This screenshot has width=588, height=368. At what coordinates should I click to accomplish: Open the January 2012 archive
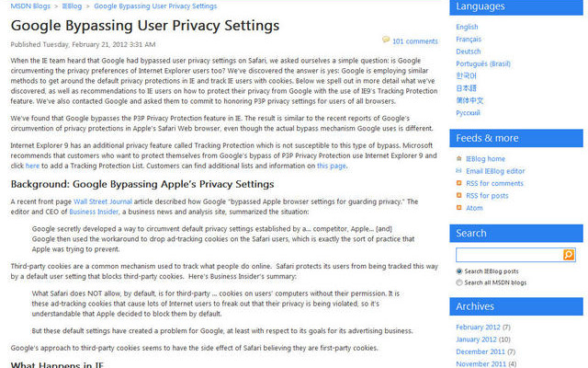click(476, 339)
